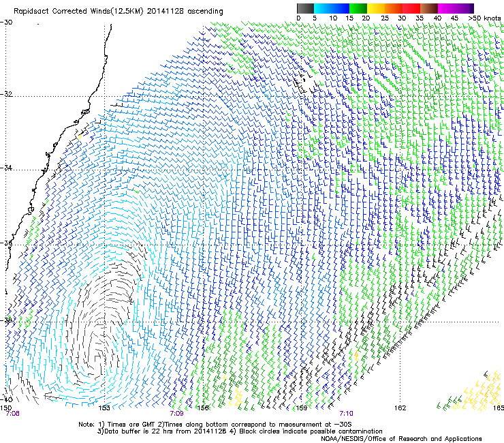Image resolution: width=504 pixels, height=443 pixels.
Task: Click the note 'Black circles indicate possible contamination'
Action: pyautogui.click(x=311, y=431)
